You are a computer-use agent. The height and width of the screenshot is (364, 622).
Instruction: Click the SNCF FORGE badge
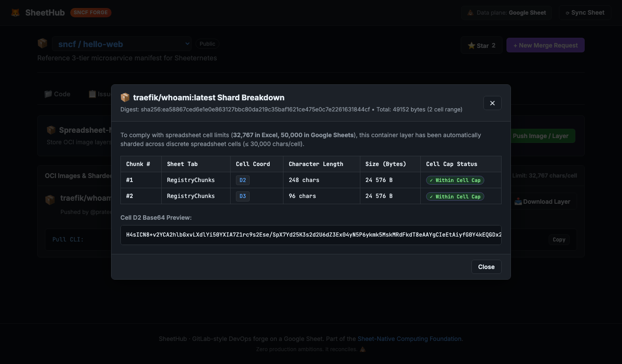pyautogui.click(x=91, y=12)
